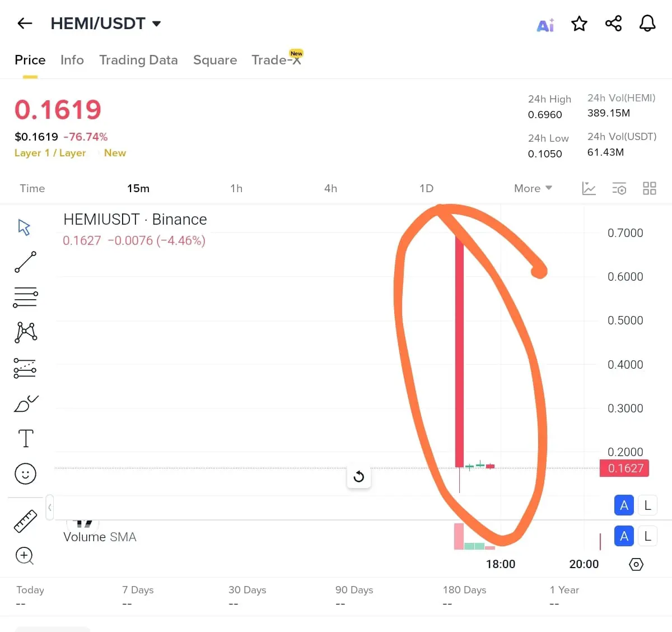Click the 0.4000 price axis label
The height and width of the screenshot is (632, 672).
[625, 365]
